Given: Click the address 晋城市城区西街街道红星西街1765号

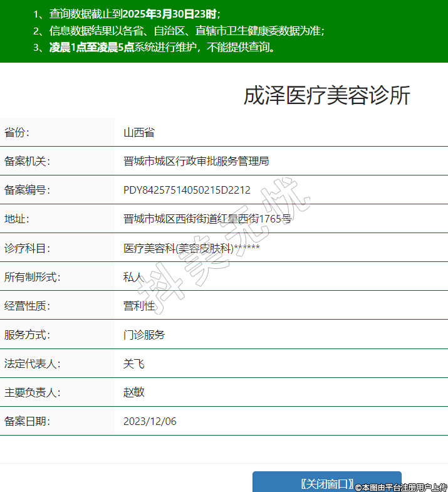Looking at the screenshot, I should [207, 219].
